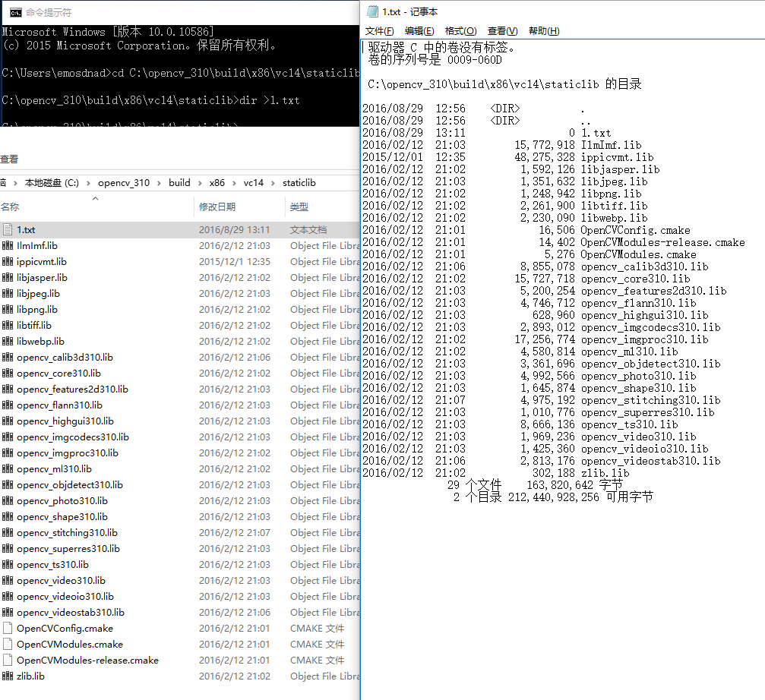The width and height of the screenshot is (765, 700).
Task: Select opencv_videostab310.lib in file list
Action: coord(70,612)
